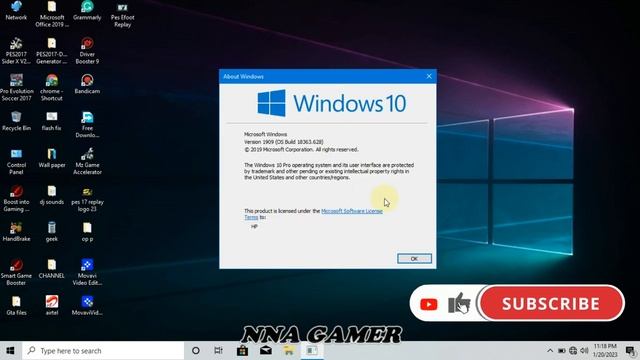Click the taskbar search box

pos(103,351)
